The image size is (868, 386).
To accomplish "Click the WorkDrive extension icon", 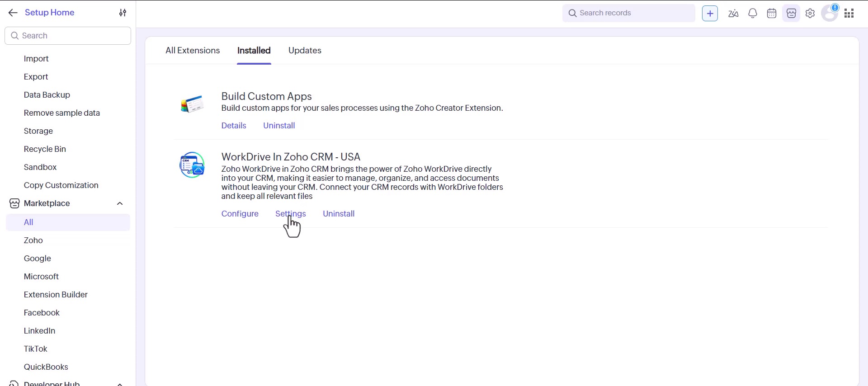I will 192,165.
